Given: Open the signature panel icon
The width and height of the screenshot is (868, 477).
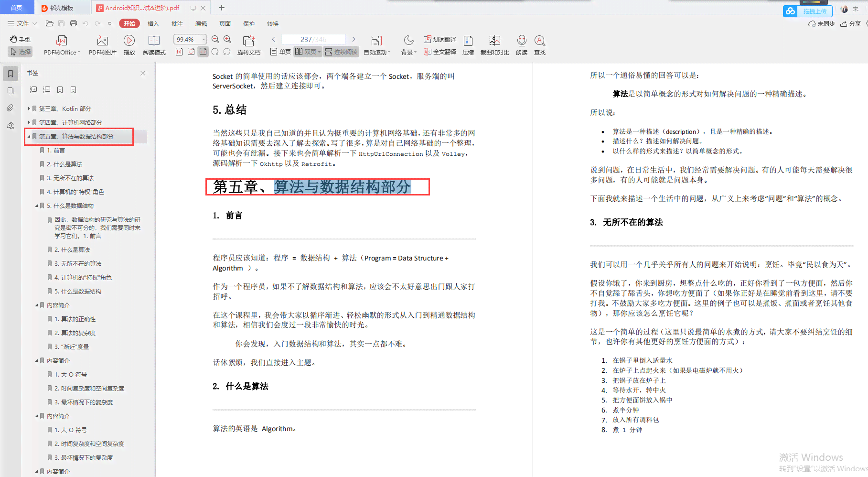Looking at the screenshot, I should 11,125.
